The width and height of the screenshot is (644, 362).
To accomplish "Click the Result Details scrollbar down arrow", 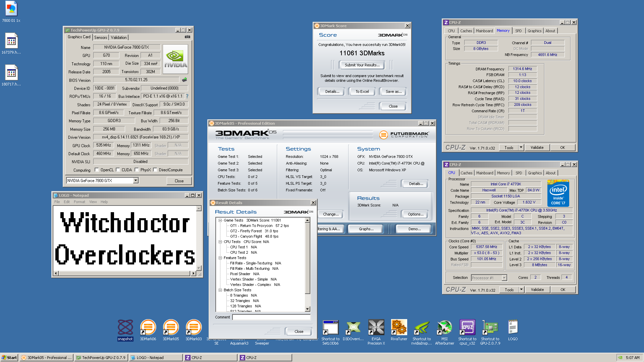I will [x=308, y=309].
